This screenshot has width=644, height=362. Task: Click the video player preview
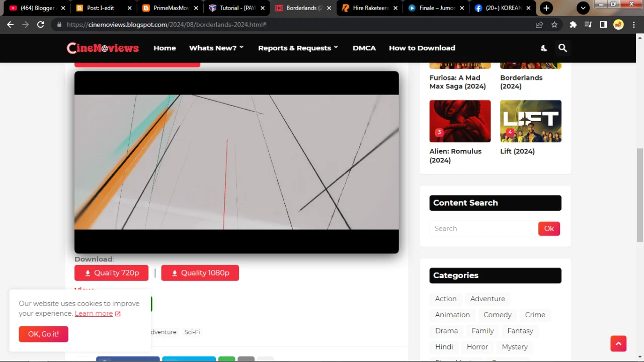pos(236,162)
